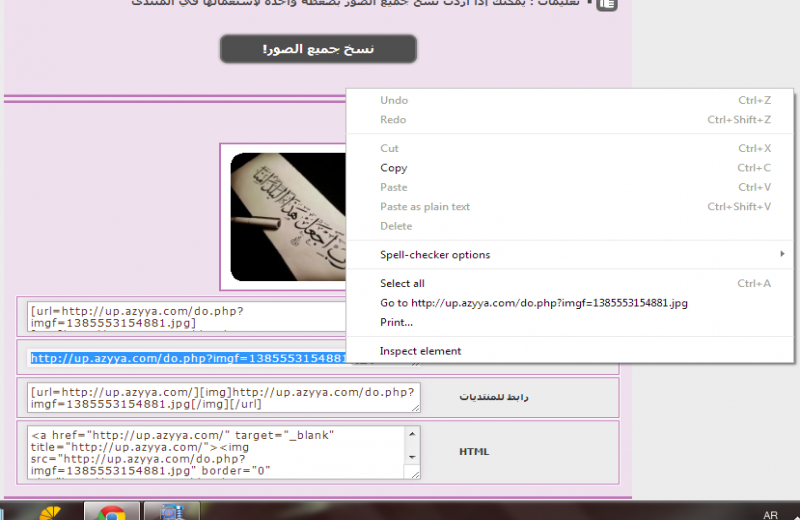Click the Chrome icon in the taskbar

click(x=111, y=513)
